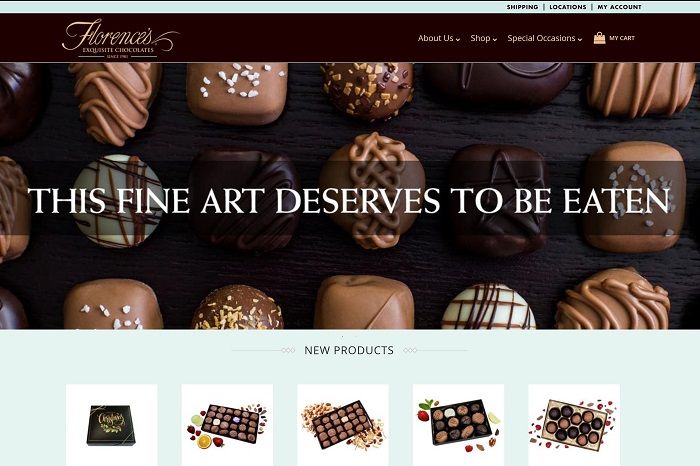700x466 pixels.
Task: Click the hero banner headline text
Action: 349,200
